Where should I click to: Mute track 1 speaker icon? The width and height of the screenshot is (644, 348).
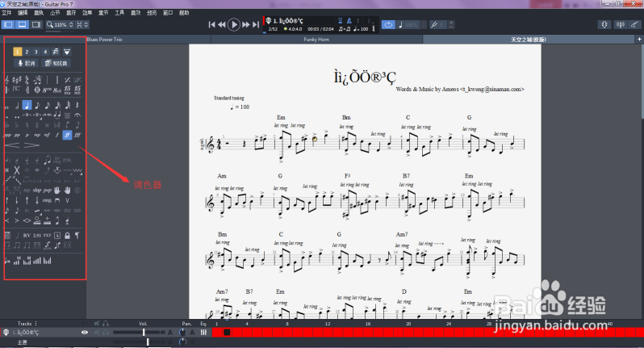coord(97,333)
